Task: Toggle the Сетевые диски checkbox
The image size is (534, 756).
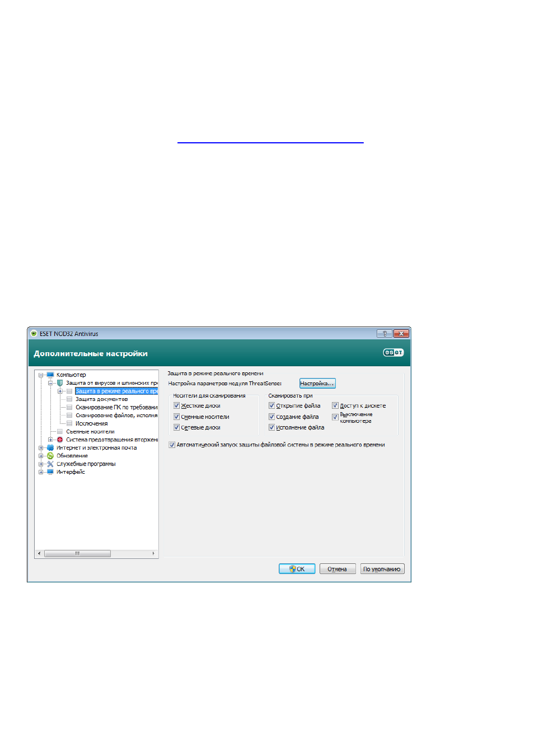Action: click(176, 427)
